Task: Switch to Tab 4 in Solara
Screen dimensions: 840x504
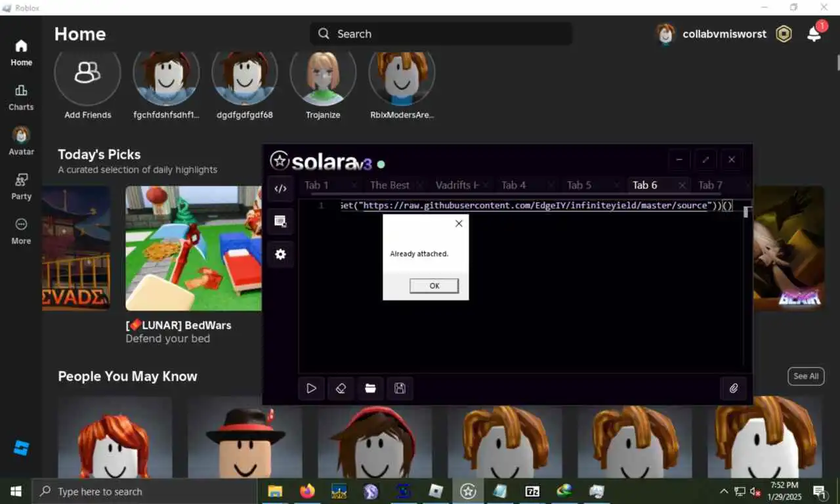Action: (513, 185)
